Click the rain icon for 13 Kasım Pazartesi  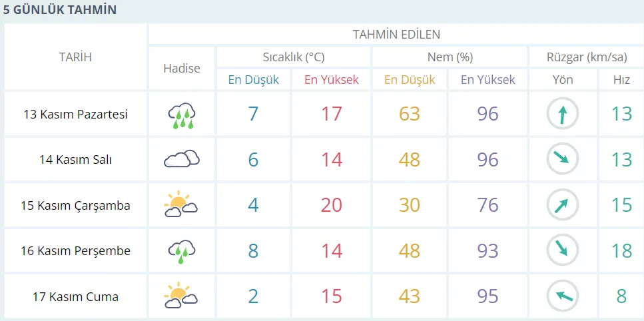(181, 115)
